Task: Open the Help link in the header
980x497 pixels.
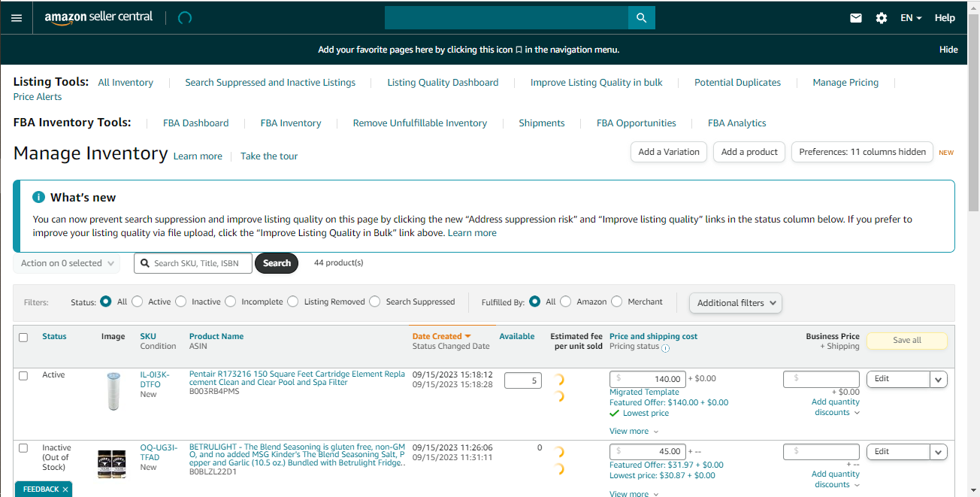Action: (945, 18)
